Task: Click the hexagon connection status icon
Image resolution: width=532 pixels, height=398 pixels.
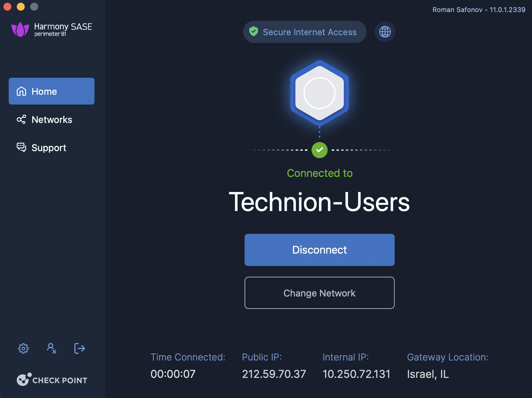Action: (320, 93)
